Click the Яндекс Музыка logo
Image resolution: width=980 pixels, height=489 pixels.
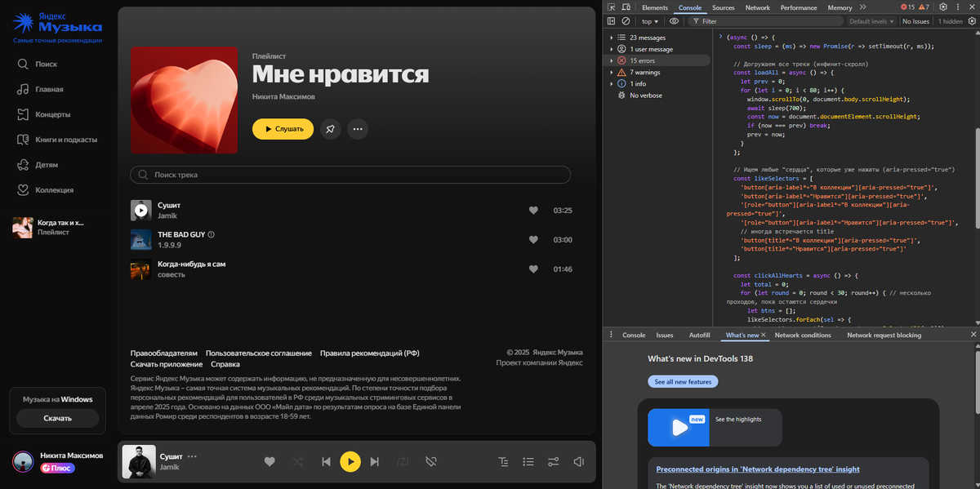(x=57, y=24)
